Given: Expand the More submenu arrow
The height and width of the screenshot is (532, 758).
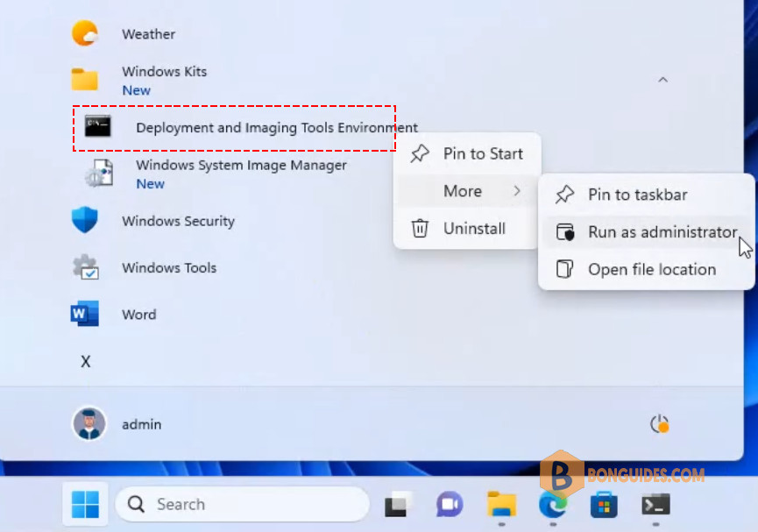Looking at the screenshot, I should click(x=517, y=190).
